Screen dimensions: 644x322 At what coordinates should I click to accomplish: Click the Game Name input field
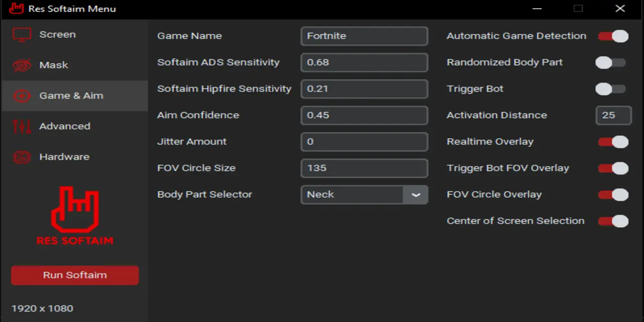(364, 36)
